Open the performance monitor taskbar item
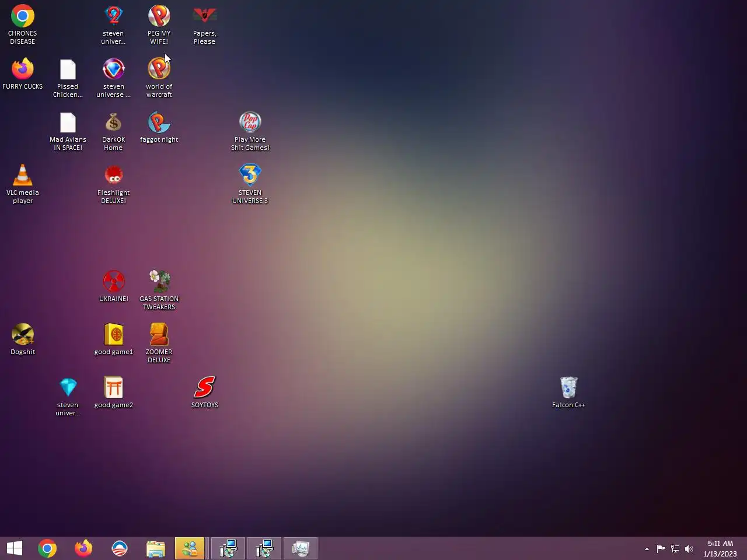747x560 pixels. (x=301, y=548)
